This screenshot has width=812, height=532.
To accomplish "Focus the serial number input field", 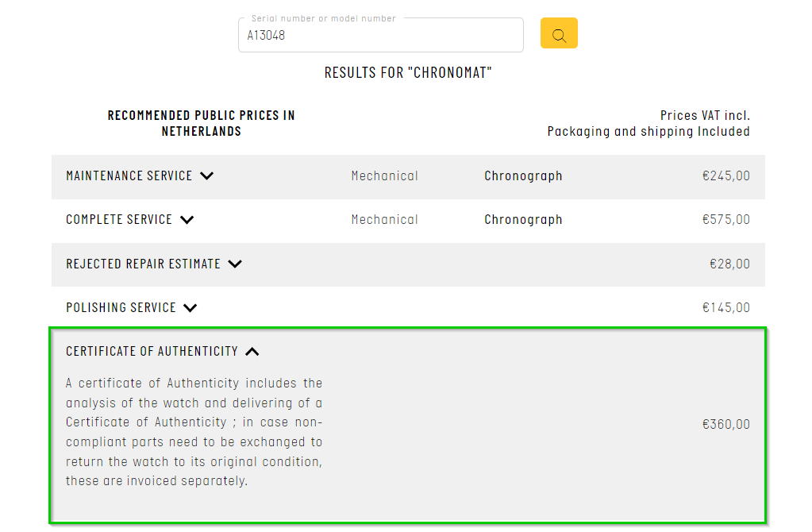I will tap(381, 35).
